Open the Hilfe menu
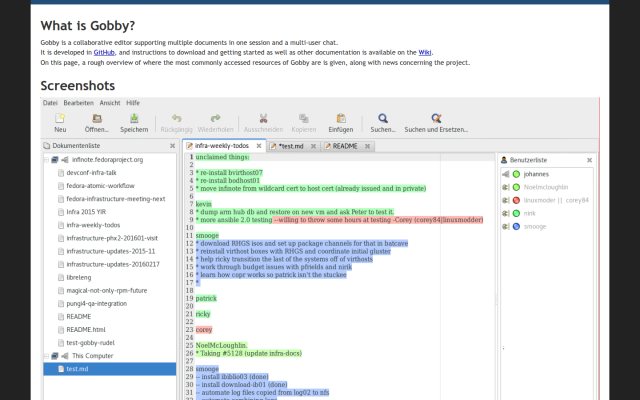640x400 pixels. [x=133, y=103]
